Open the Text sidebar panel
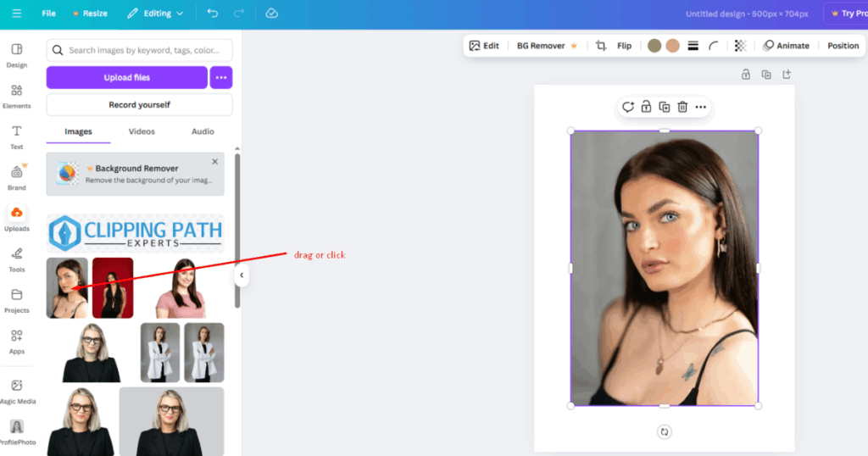The image size is (868, 456). coord(17,138)
